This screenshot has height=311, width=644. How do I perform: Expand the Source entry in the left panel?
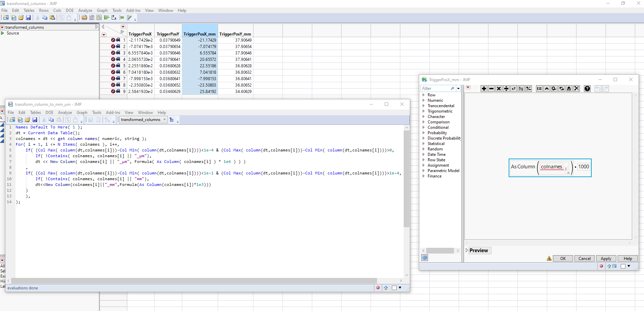(3, 33)
